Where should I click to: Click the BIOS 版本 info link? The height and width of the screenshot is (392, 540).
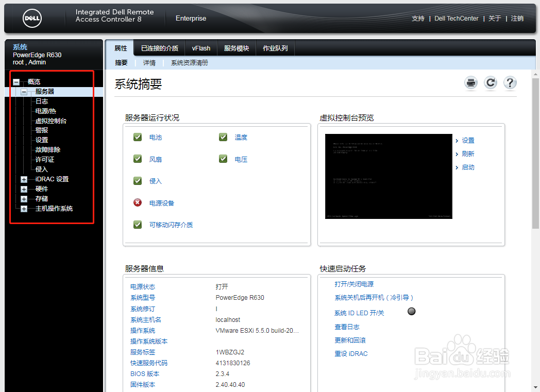coord(145,374)
